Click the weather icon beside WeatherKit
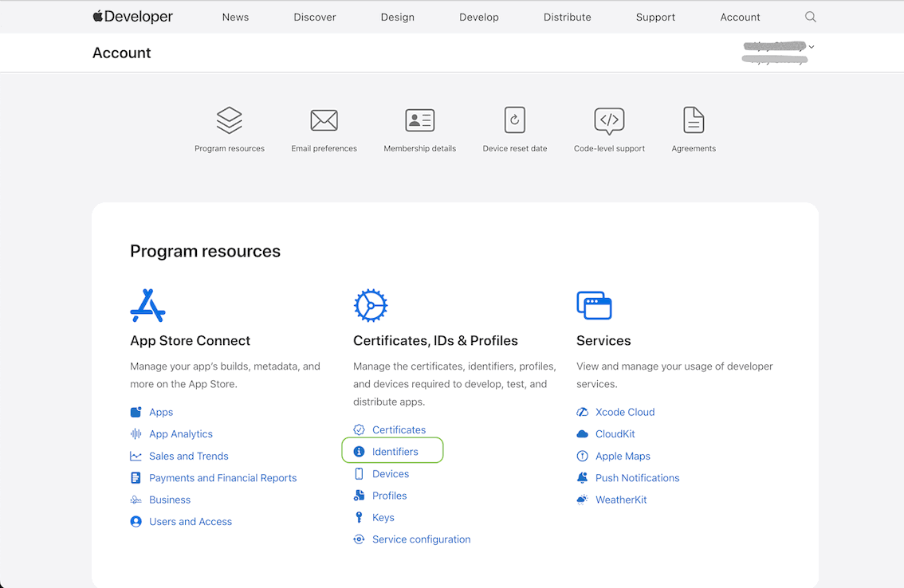 click(582, 500)
